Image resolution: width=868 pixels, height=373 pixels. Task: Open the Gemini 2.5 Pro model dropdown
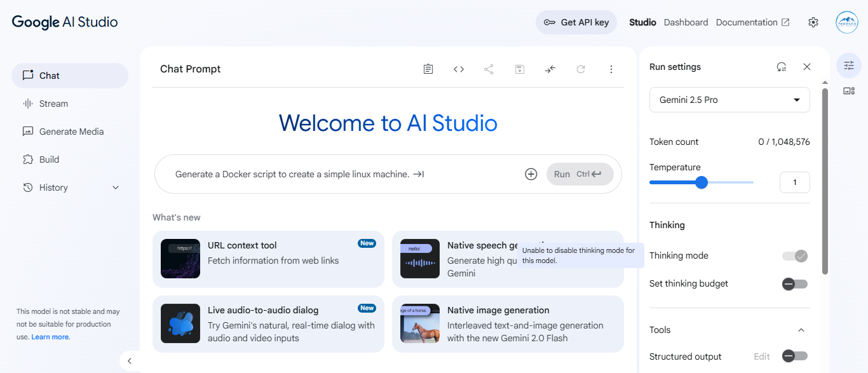729,100
